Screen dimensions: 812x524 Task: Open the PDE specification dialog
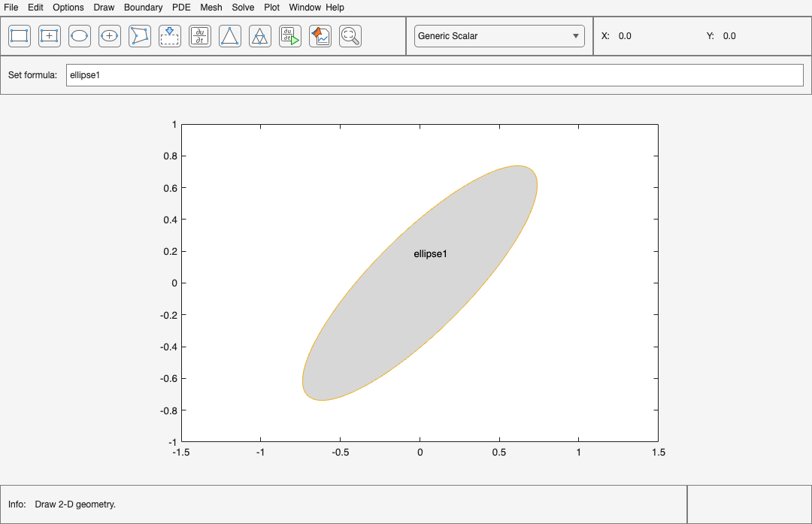[199, 35]
